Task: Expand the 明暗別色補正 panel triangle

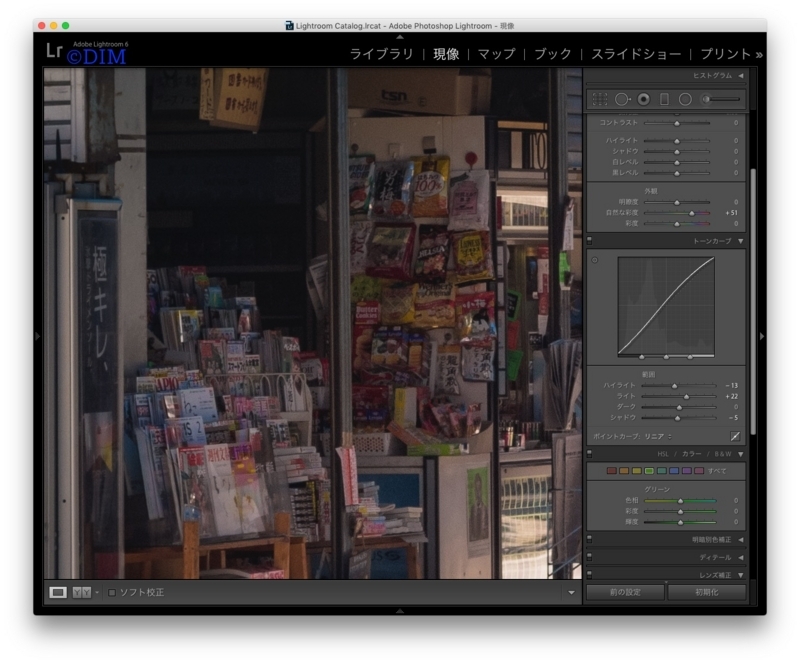Action: click(x=741, y=539)
